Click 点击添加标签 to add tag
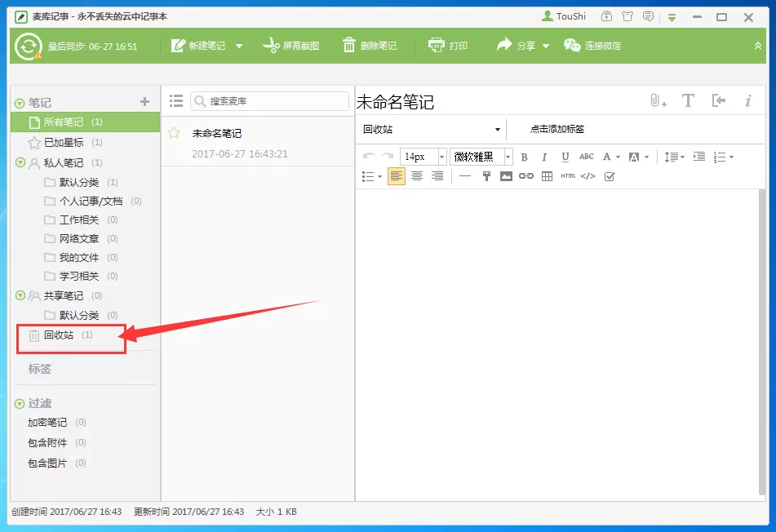Viewport: 776px width, 532px height. coord(557,129)
